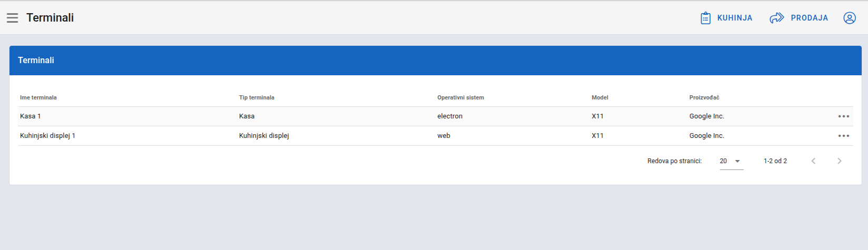Click the Proizvođač column header
The height and width of the screenshot is (250, 868).
(704, 97)
